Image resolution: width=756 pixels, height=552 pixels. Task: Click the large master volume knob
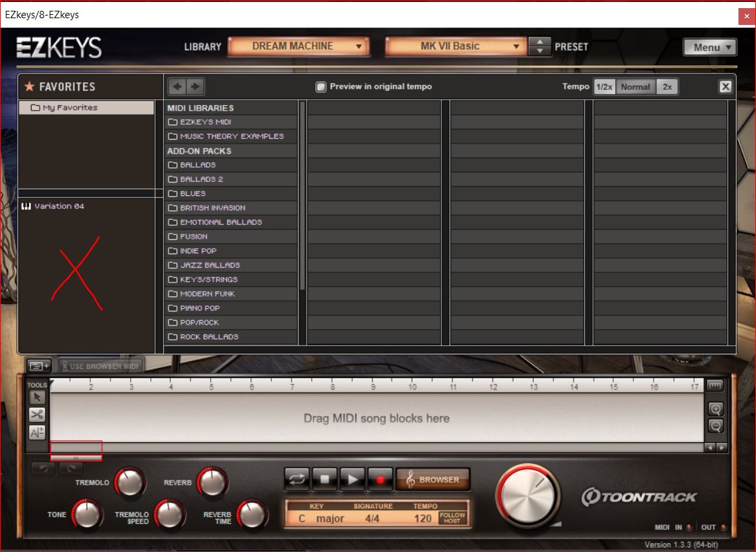tap(529, 495)
